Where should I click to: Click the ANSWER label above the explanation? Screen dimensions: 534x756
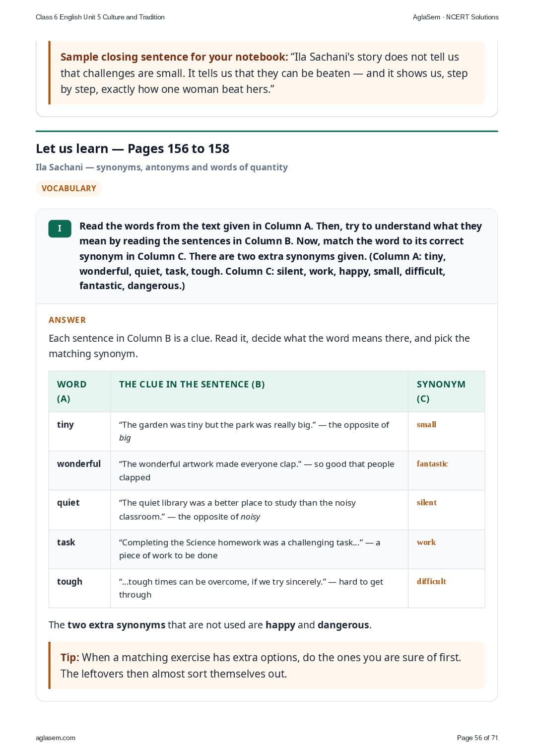coord(67,320)
